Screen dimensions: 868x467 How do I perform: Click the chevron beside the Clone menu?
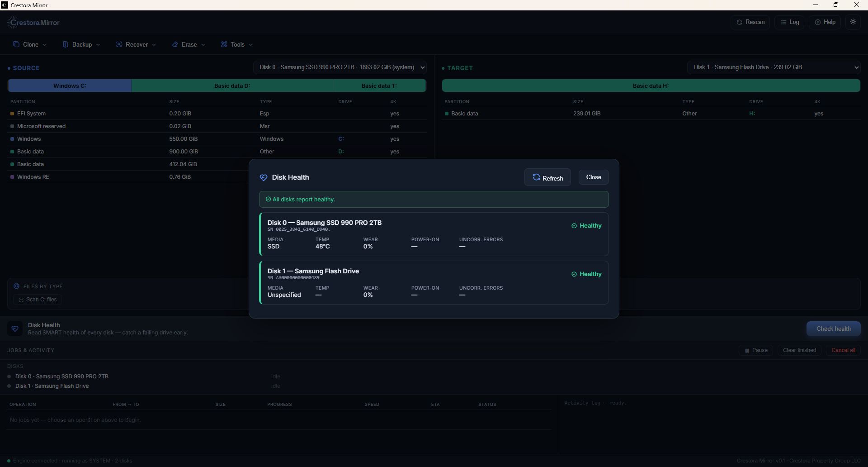pos(45,45)
